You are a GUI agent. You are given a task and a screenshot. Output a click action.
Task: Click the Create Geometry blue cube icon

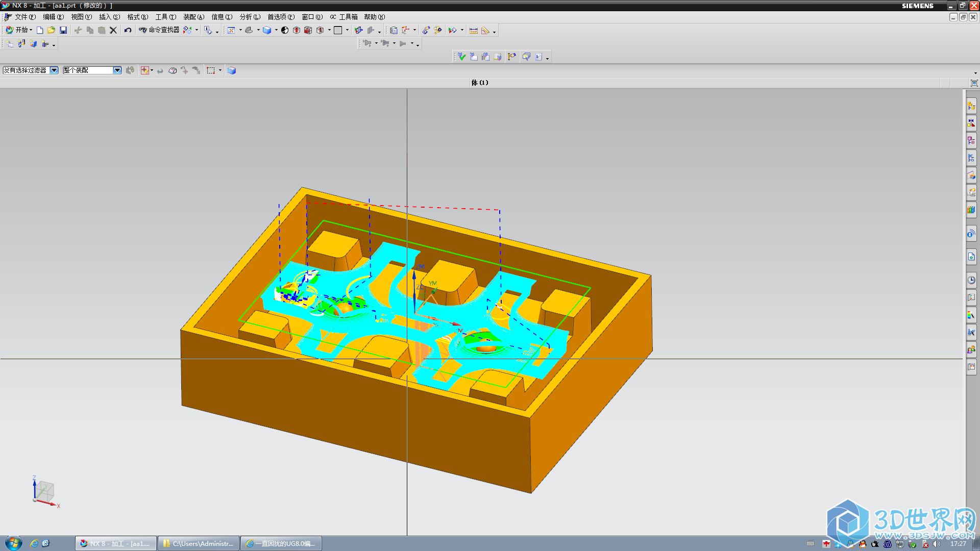click(x=33, y=44)
